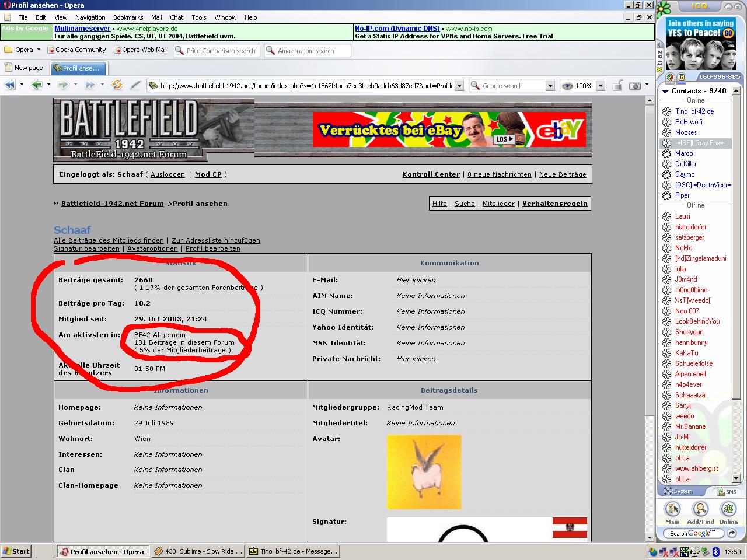Open the Kontroll Center link
Viewport: 747px width, 560px height.
point(431,174)
